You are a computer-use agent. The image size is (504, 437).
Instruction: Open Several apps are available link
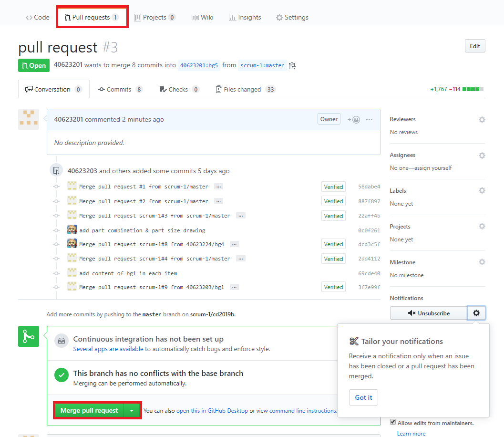coord(108,349)
